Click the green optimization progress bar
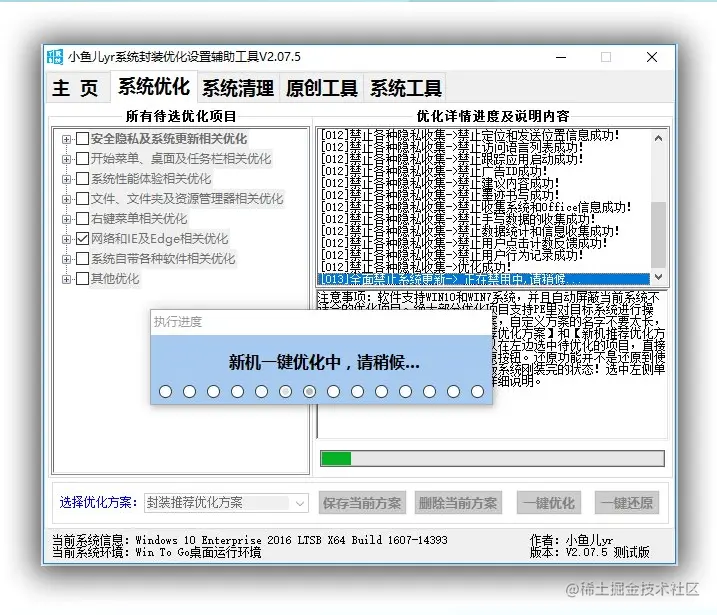This screenshot has width=717, height=615. click(492, 459)
